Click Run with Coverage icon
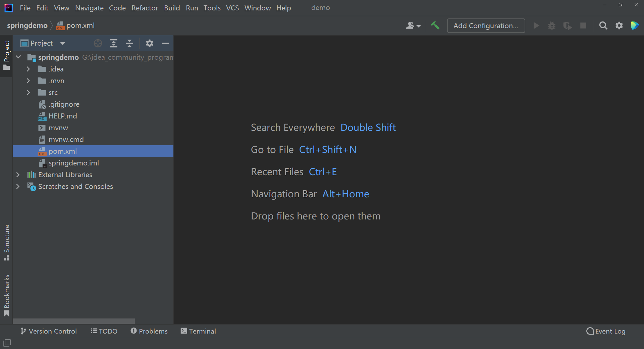The width and height of the screenshot is (644, 349). coord(568,26)
